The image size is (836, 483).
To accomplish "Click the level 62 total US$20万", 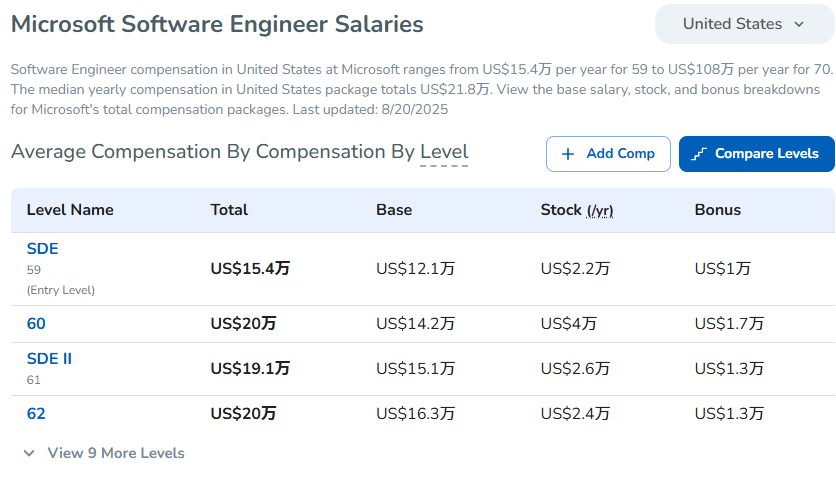I will [243, 414].
